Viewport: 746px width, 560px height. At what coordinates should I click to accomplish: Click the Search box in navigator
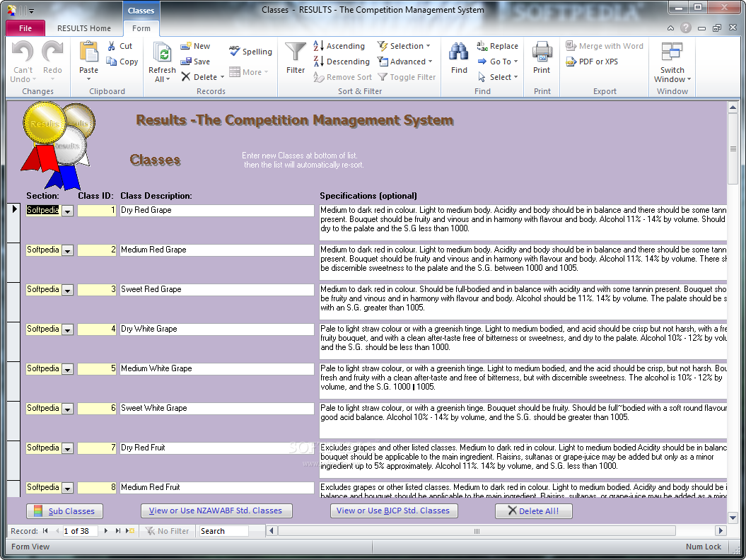point(223,531)
